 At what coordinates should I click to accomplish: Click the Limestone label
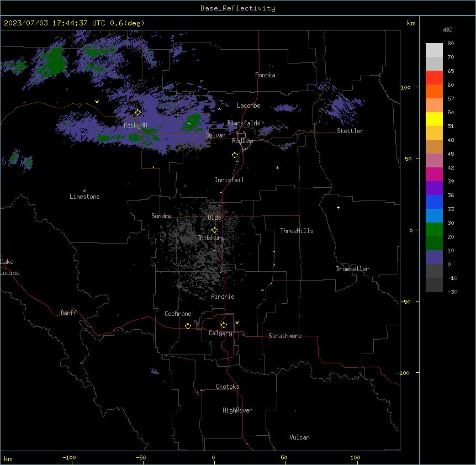point(84,197)
